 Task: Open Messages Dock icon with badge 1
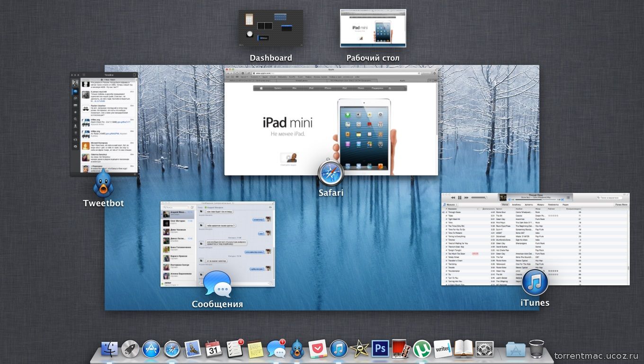[277, 348]
